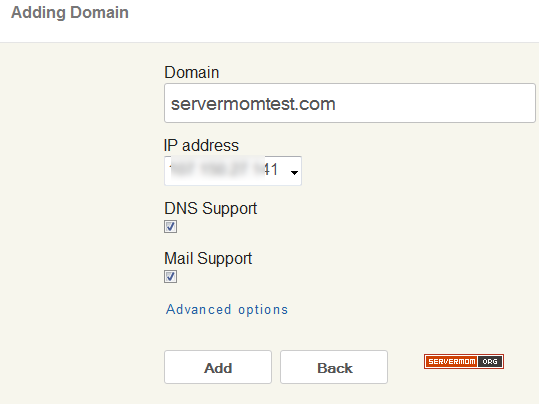The height and width of the screenshot is (404, 539).
Task: Untick the DNS Support checkbox
Action: [x=170, y=227]
